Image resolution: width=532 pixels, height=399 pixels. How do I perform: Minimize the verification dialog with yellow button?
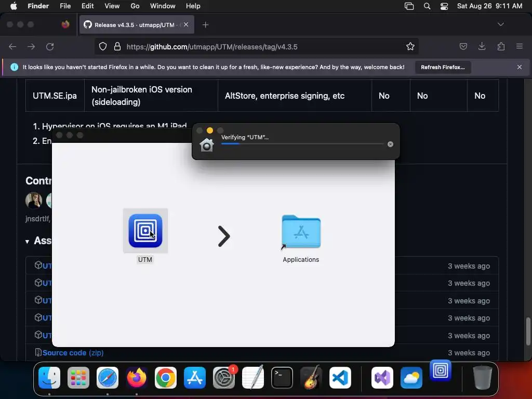tap(210, 130)
